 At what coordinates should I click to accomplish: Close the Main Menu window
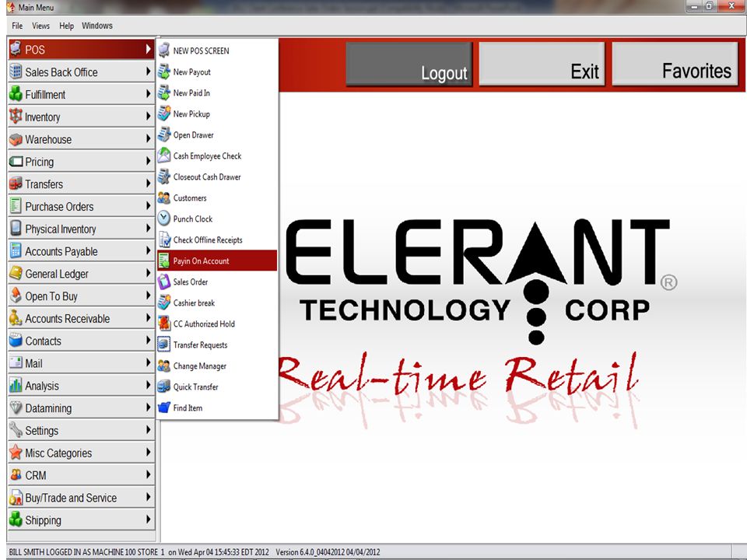pos(731,6)
